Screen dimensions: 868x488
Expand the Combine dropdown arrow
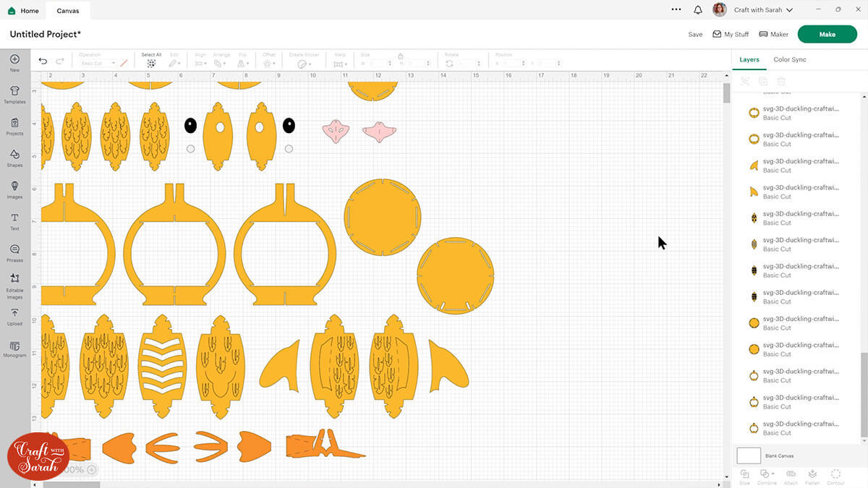pos(774,474)
